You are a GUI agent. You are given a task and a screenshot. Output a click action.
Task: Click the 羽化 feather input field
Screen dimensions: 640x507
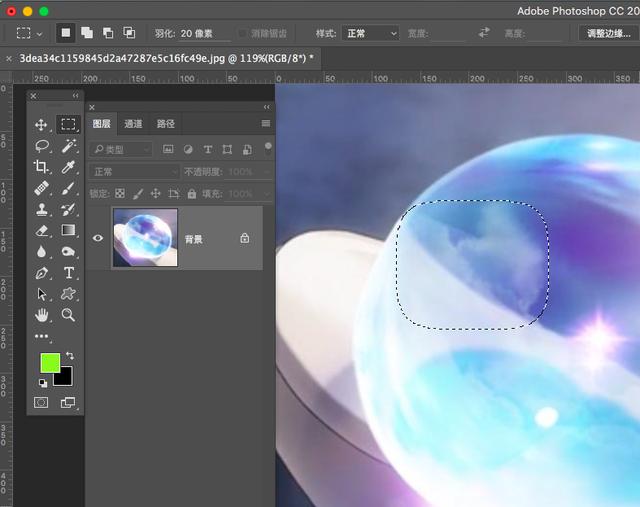click(204, 33)
